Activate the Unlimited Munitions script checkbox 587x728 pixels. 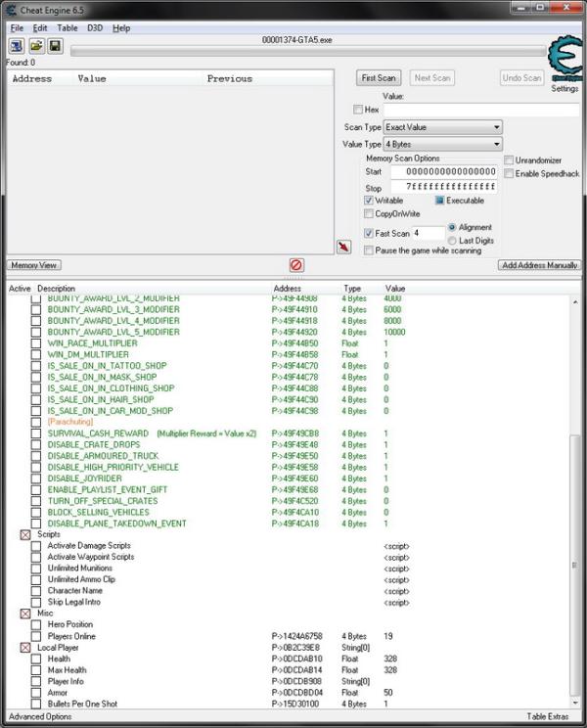click(x=36, y=569)
